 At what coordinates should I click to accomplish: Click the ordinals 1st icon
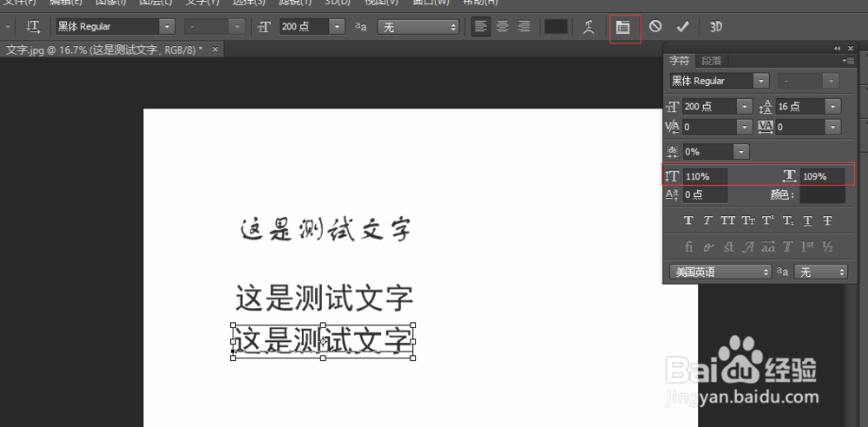tap(807, 247)
